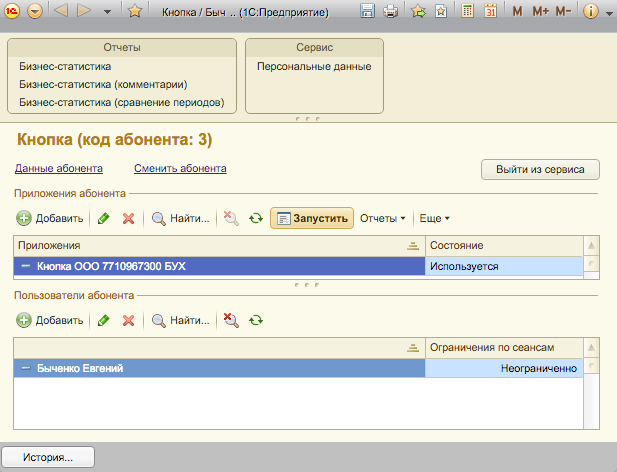Click the Запустить button

coord(312,218)
